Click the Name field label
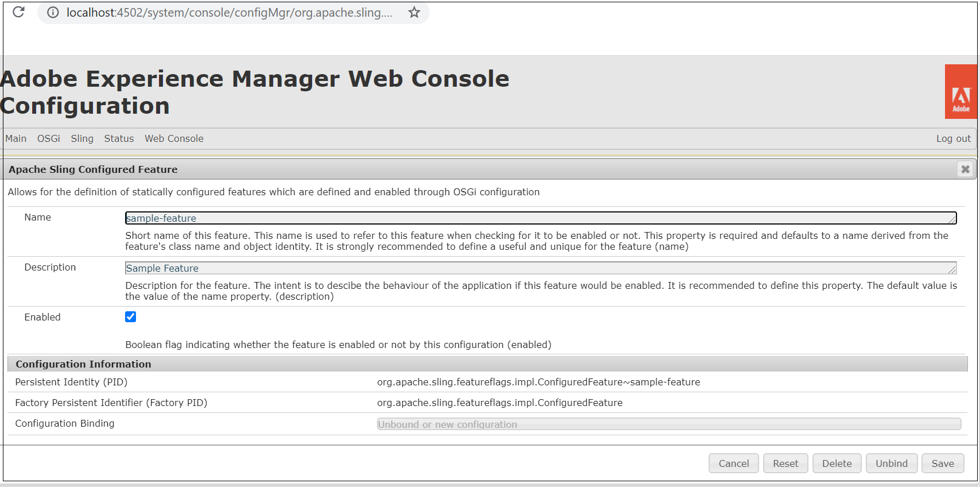Viewport: 980px width, 487px height. [38, 217]
